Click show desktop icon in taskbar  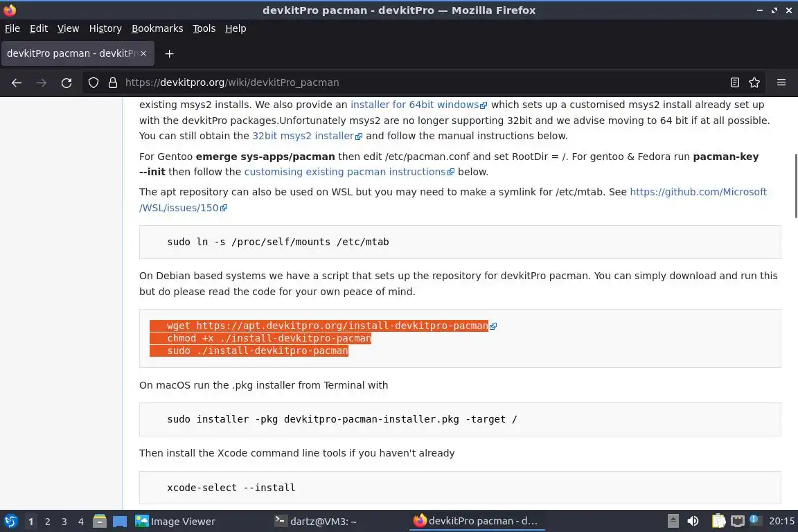(120, 522)
